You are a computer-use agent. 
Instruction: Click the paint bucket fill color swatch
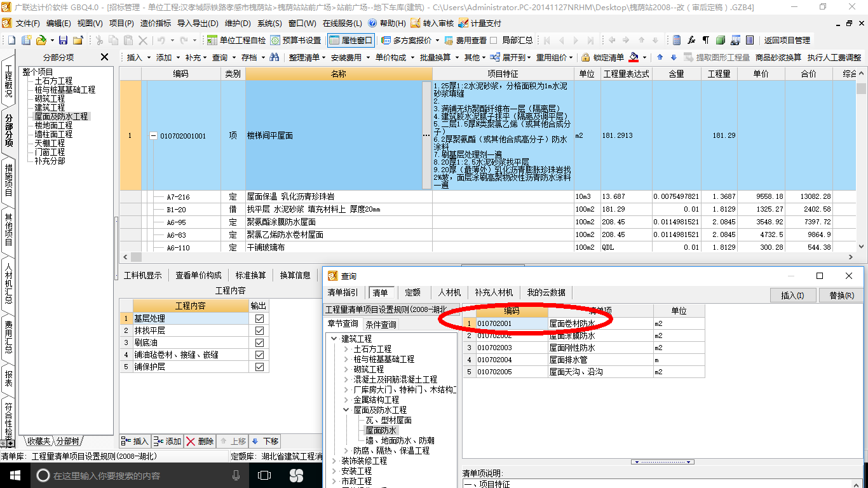click(x=634, y=57)
